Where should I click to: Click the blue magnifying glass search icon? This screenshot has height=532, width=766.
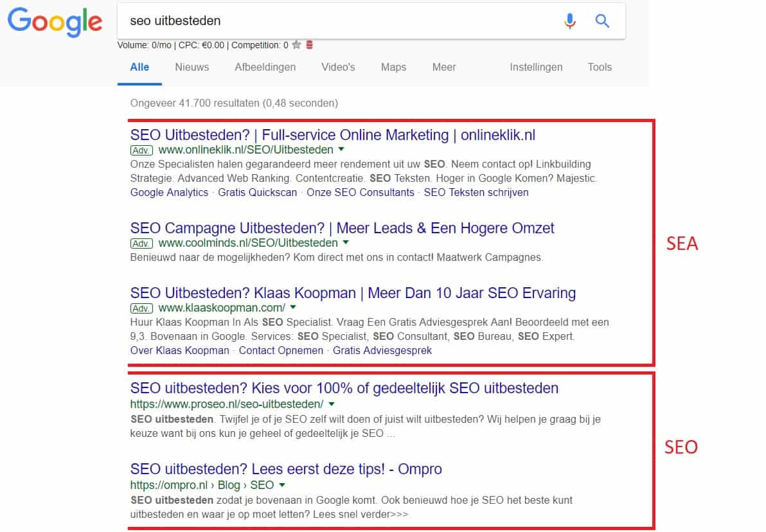tap(602, 21)
